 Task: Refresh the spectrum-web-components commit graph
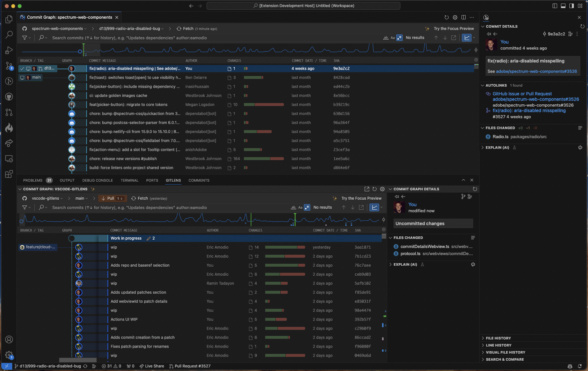point(446,17)
